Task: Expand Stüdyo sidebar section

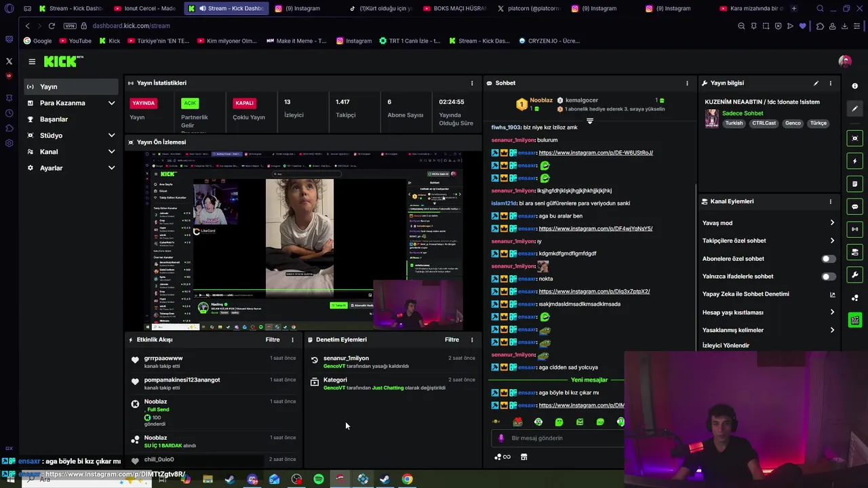Action: (111, 136)
